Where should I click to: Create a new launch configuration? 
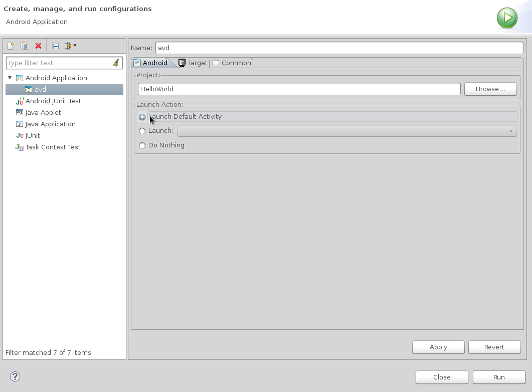[11, 46]
